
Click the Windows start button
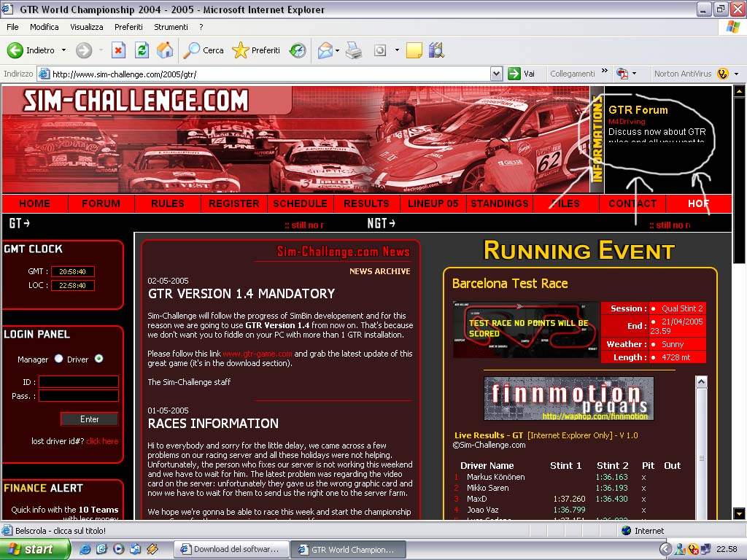coord(35,549)
